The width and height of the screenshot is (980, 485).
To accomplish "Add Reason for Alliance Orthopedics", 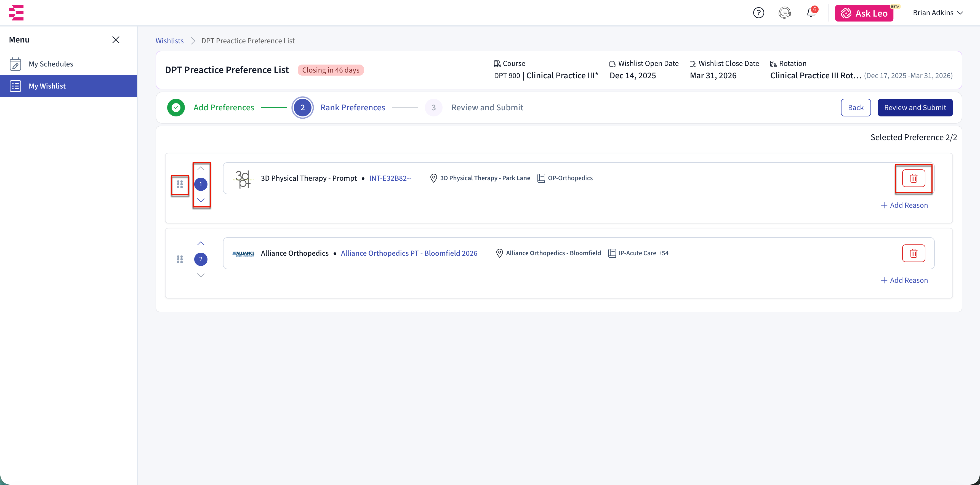I will pos(904,280).
